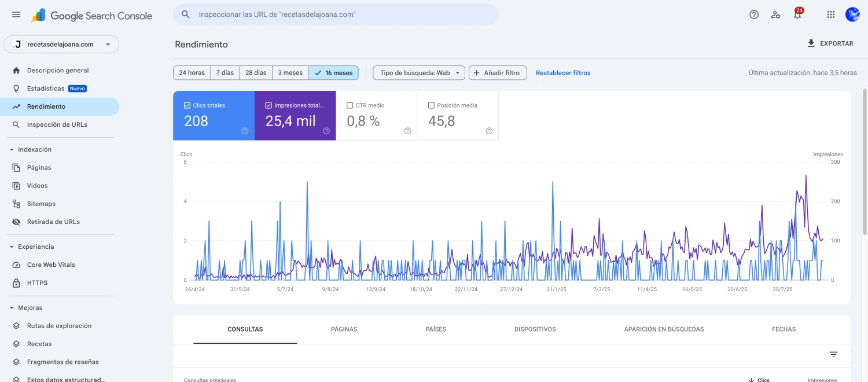The width and height of the screenshot is (868, 382).
Task: Switch to the PÁGINAS tab
Action: click(344, 329)
